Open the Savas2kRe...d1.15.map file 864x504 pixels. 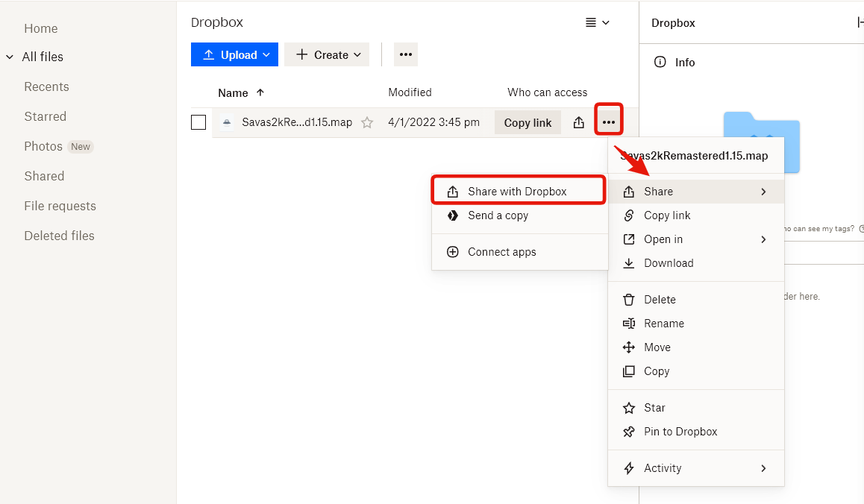[x=297, y=122]
